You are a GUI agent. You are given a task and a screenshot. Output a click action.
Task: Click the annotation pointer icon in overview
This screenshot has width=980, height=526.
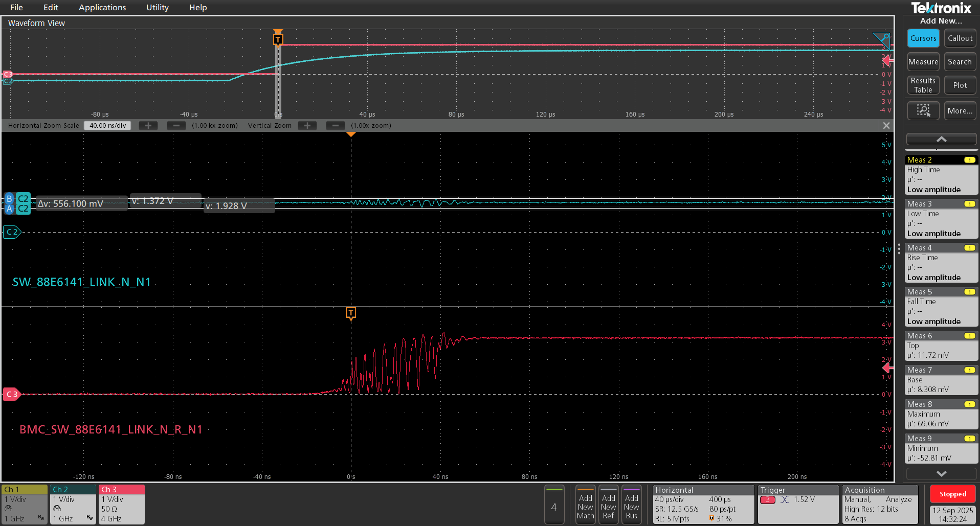(x=882, y=40)
